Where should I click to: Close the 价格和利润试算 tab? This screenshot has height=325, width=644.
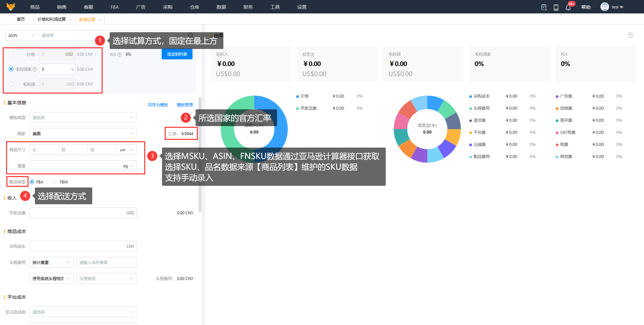point(70,19)
